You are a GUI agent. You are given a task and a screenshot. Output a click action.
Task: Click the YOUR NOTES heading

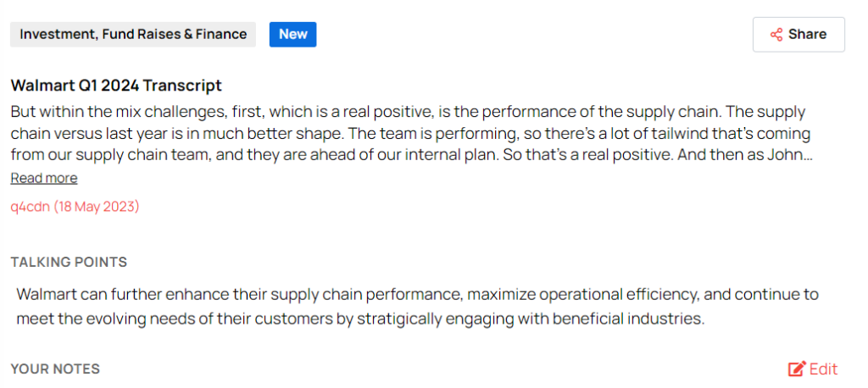55,369
